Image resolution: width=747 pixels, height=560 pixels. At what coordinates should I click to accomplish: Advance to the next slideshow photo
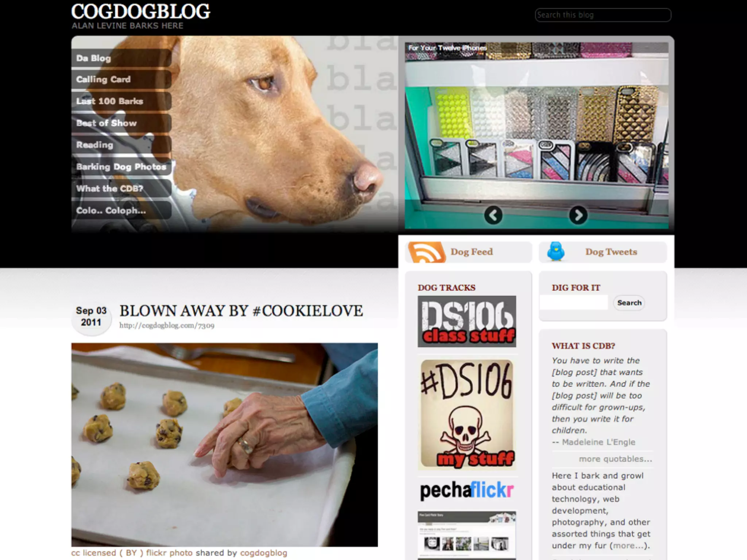coord(578,215)
